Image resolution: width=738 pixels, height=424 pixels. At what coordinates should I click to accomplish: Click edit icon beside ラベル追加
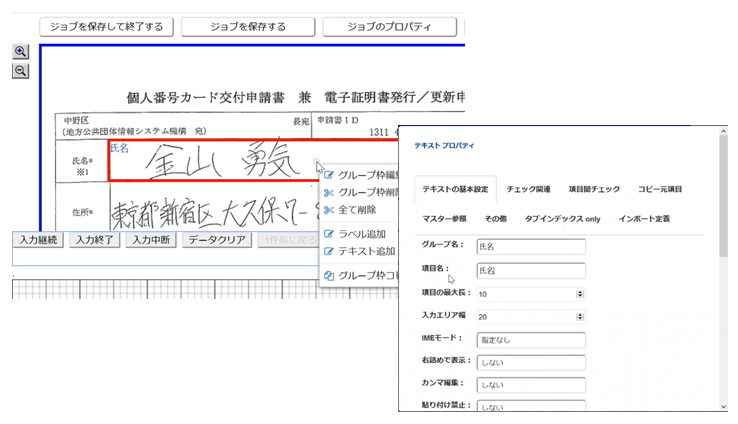click(329, 234)
